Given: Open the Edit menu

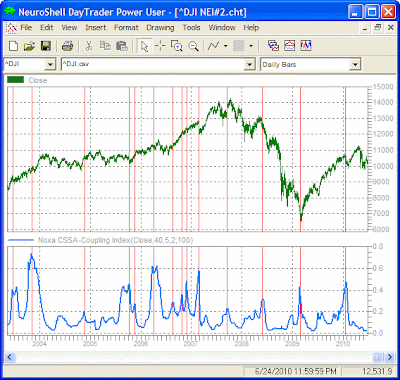Looking at the screenshot, I should (x=47, y=28).
